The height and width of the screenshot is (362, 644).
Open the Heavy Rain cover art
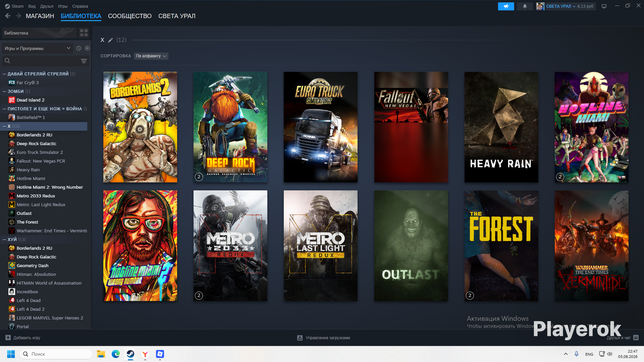tap(501, 127)
